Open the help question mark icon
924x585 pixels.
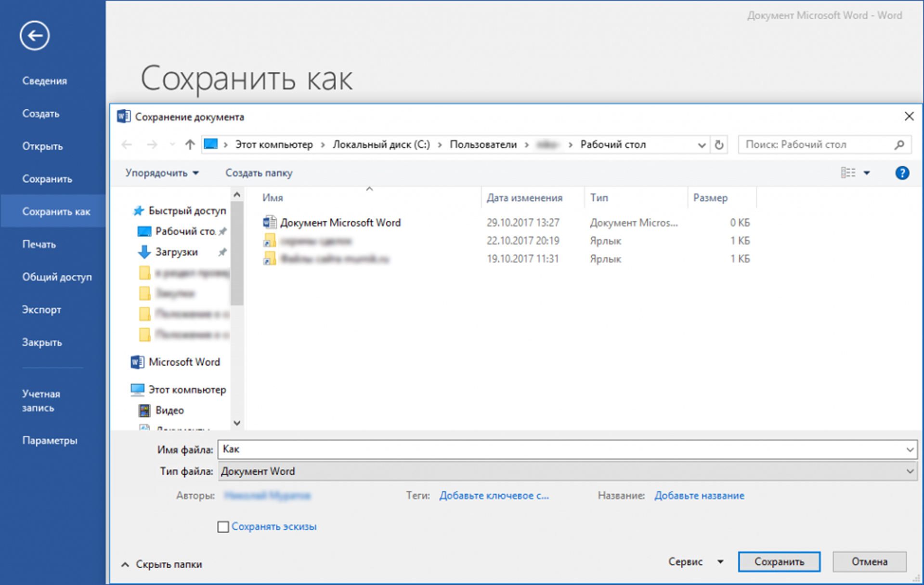click(x=902, y=173)
